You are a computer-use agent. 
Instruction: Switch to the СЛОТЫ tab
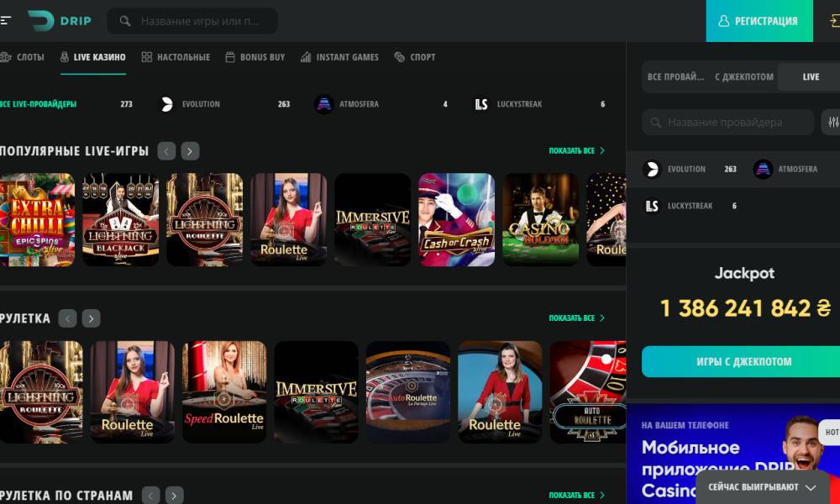pos(23,57)
